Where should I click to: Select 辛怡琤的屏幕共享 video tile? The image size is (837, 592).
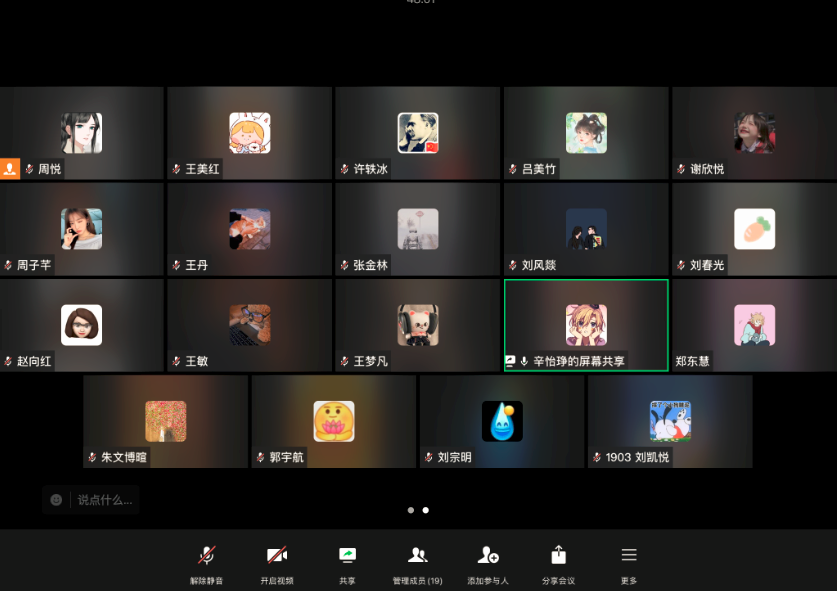(x=586, y=325)
